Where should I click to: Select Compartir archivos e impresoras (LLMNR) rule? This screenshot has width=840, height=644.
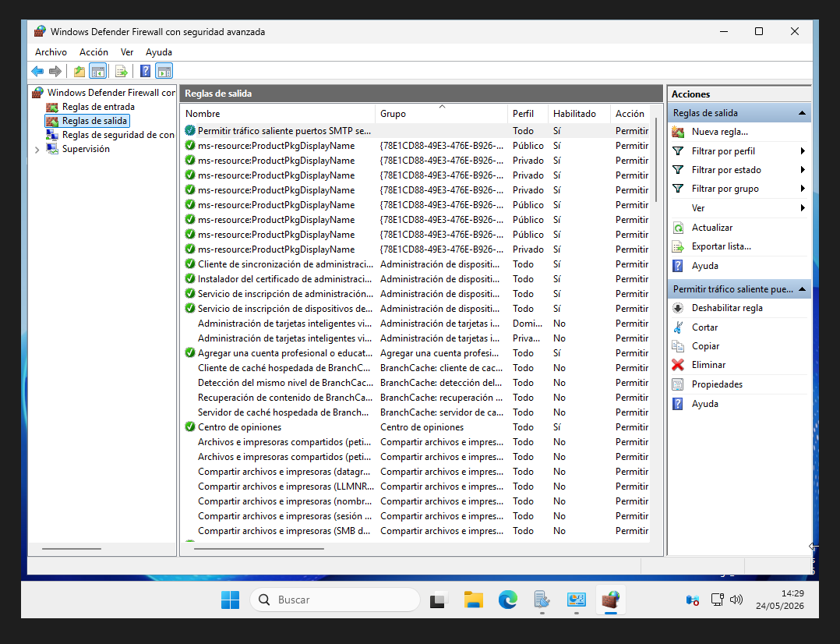click(416, 487)
